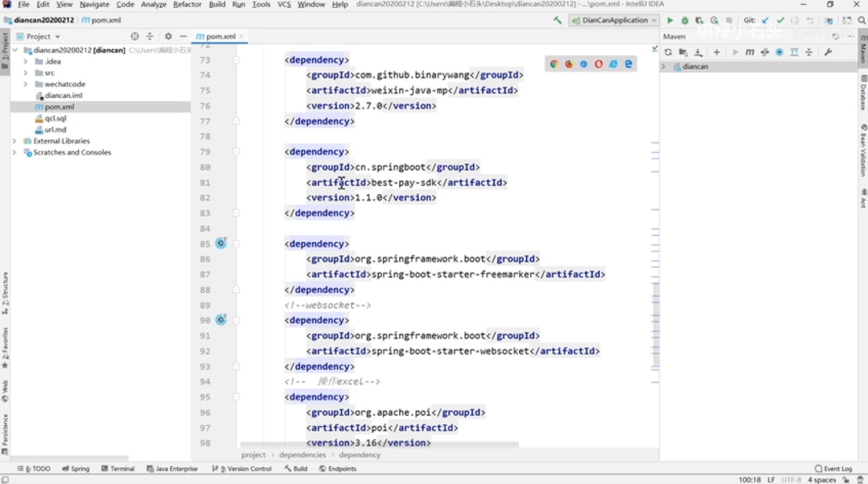Open the Endpoints tool window
The image size is (868, 484).
click(x=338, y=469)
